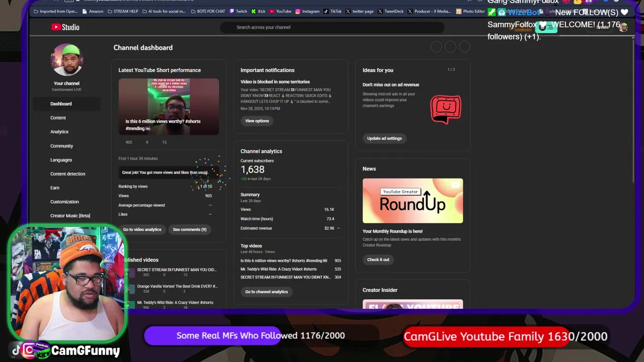Expand the AI tools for social media folder
Screen dimensions: 644x362
click(x=164, y=11)
